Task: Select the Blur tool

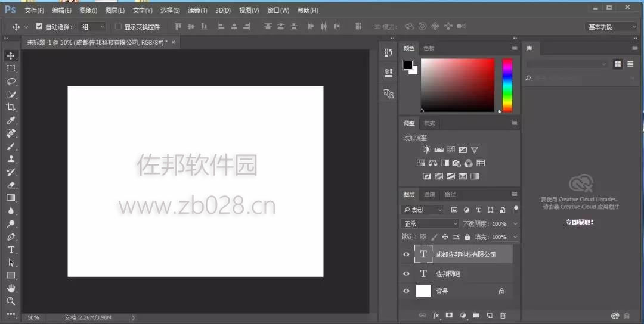Action: pyautogui.click(x=11, y=211)
